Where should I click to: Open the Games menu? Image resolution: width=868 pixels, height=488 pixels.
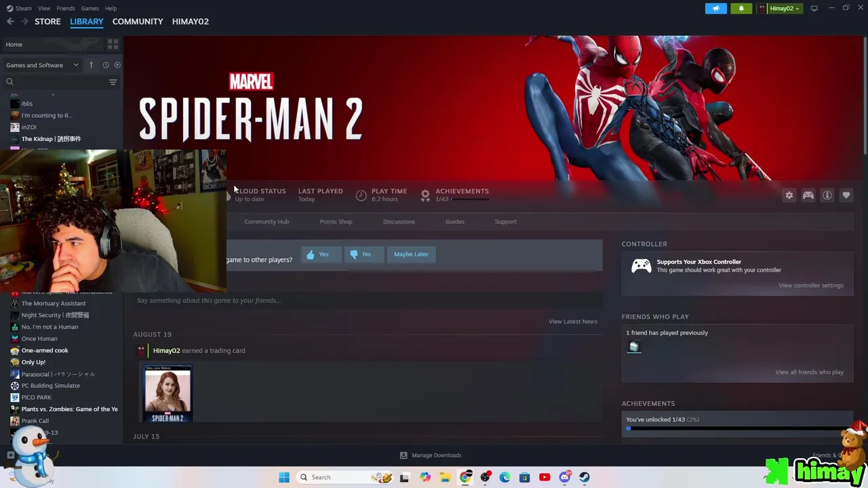(x=90, y=8)
